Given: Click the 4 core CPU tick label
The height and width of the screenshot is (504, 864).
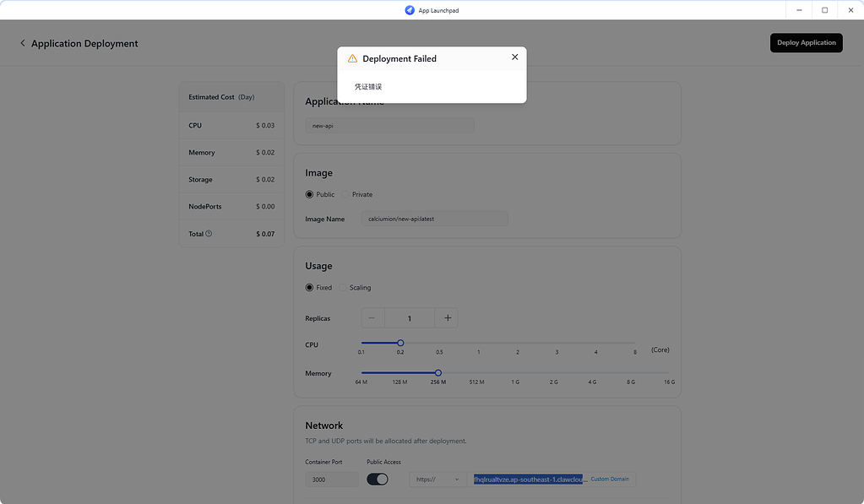Looking at the screenshot, I should (595, 352).
